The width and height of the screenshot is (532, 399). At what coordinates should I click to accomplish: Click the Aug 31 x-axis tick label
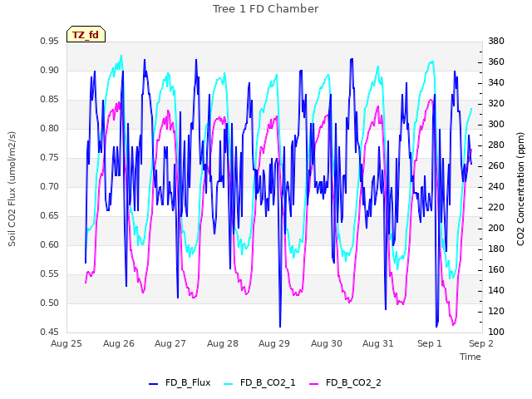(378, 343)
